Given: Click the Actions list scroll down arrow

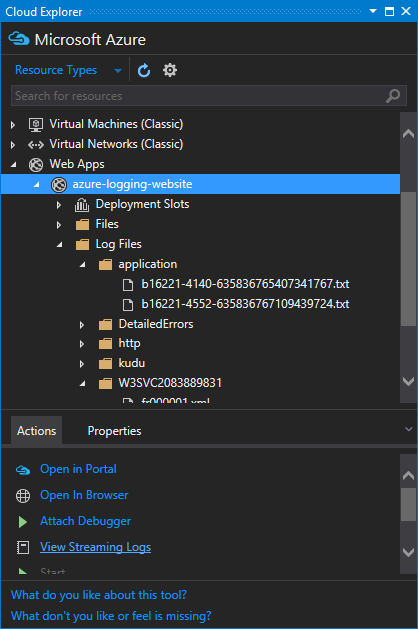Looking at the screenshot, I should coord(408,552).
